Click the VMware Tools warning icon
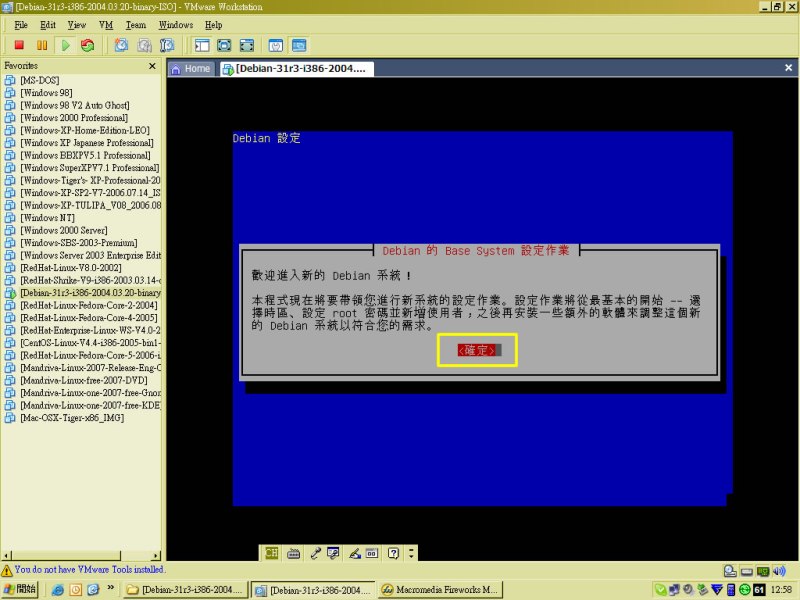This screenshot has height=600, width=800. pos(7,570)
